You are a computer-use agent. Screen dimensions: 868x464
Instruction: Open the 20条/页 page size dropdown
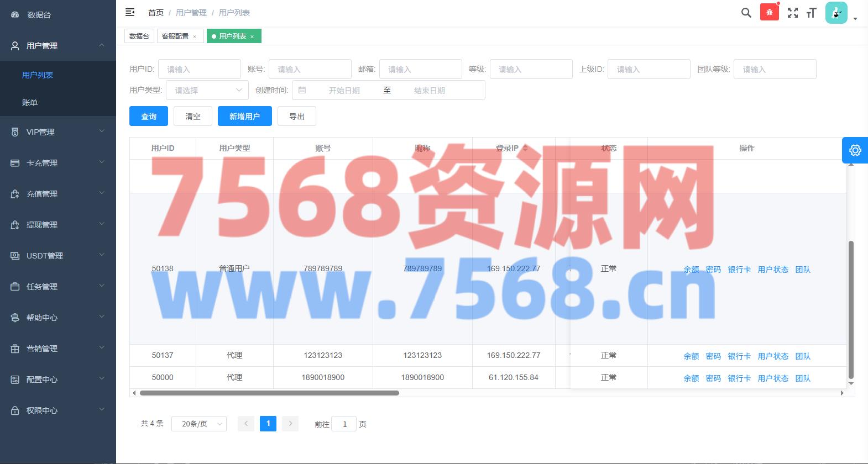198,424
